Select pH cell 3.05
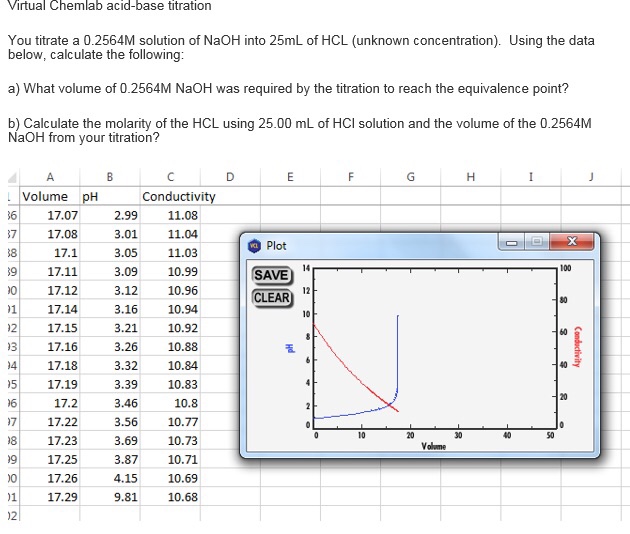This screenshot has height=534, width=630. click(110, 253)
